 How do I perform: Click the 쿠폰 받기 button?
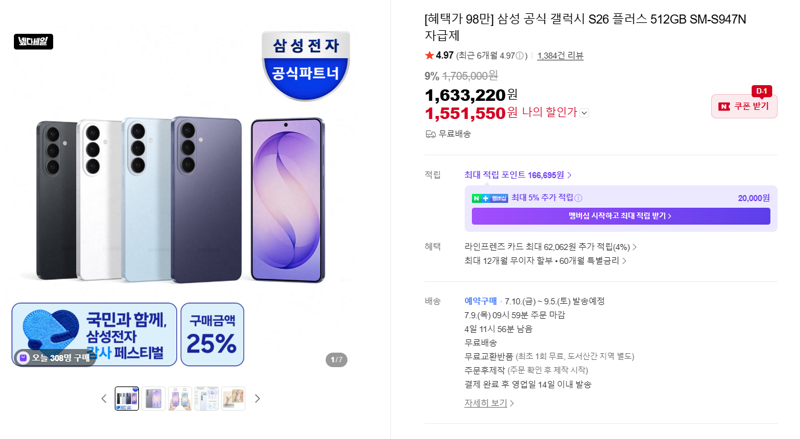(x=744, y=106)
